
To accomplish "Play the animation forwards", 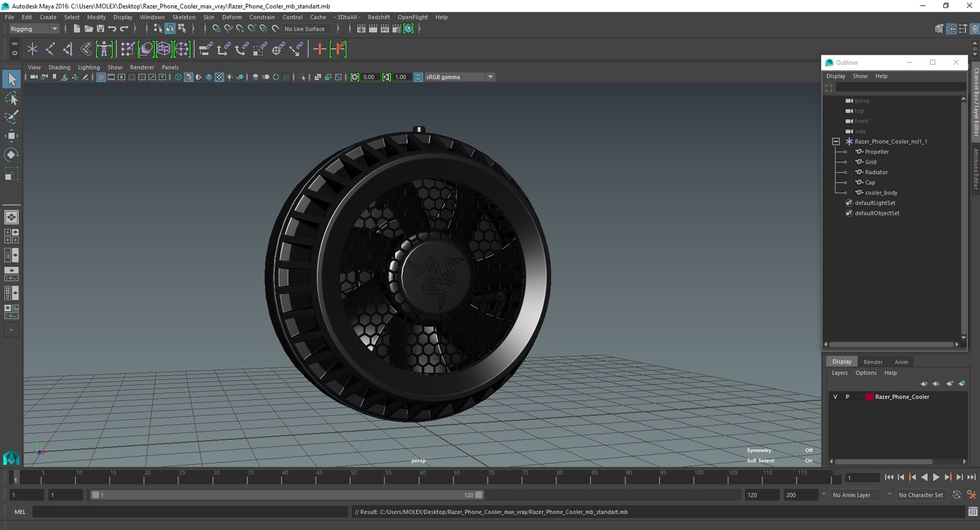I will [x=936, y=477].
